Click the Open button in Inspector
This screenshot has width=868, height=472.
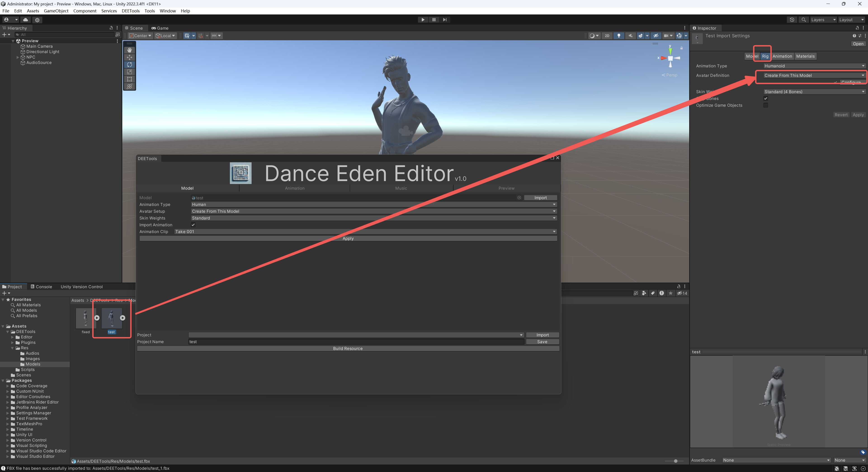click(x=858, y=44)
